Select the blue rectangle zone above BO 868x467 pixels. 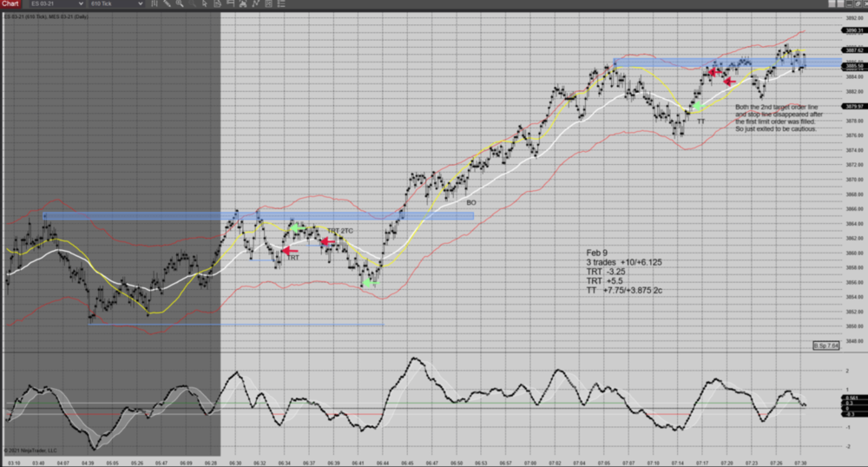[259, 215]
